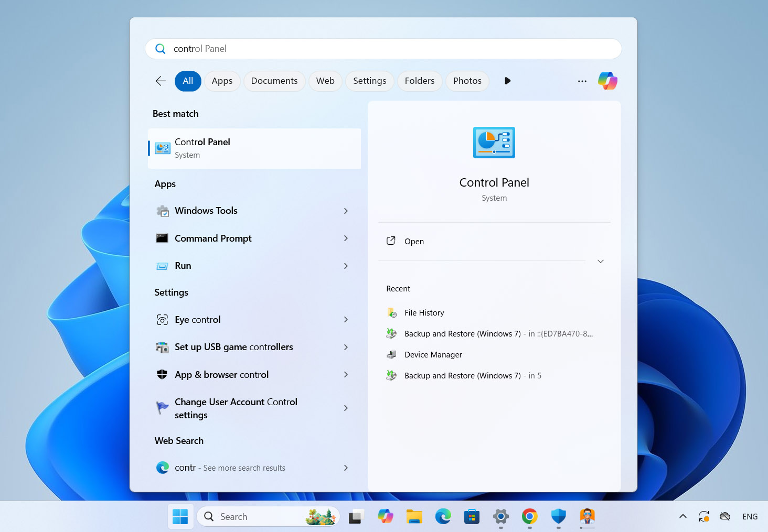Expand Run result chevron
The width and height of the screenshot is (768, 532).
point(346,266)
